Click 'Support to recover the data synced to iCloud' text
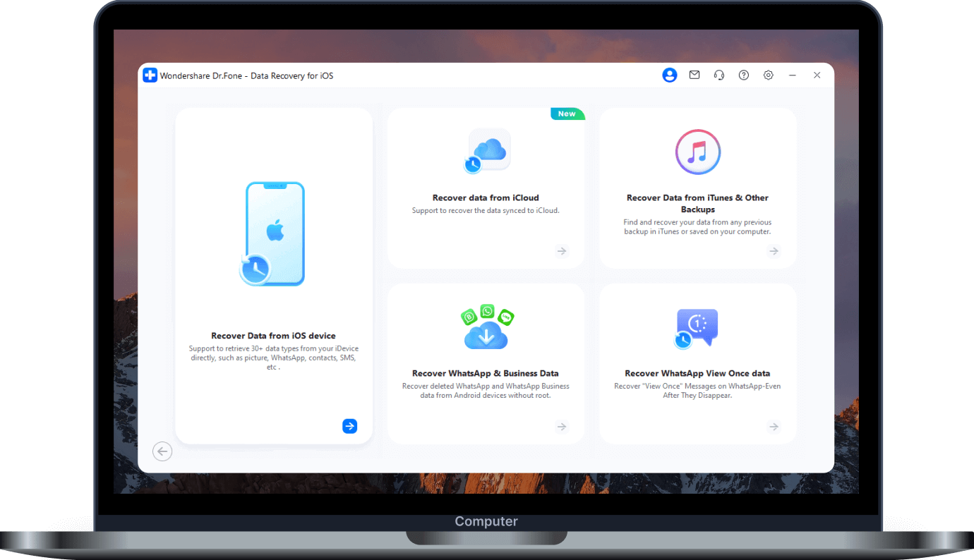This screenshot has height=560, width=974. (x=486, y=210)
